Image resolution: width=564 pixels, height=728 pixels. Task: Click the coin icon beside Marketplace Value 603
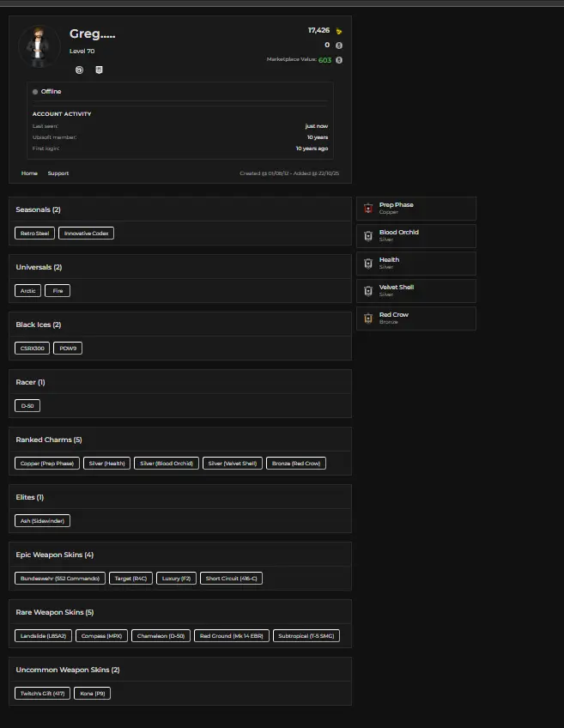click(339, 60)
